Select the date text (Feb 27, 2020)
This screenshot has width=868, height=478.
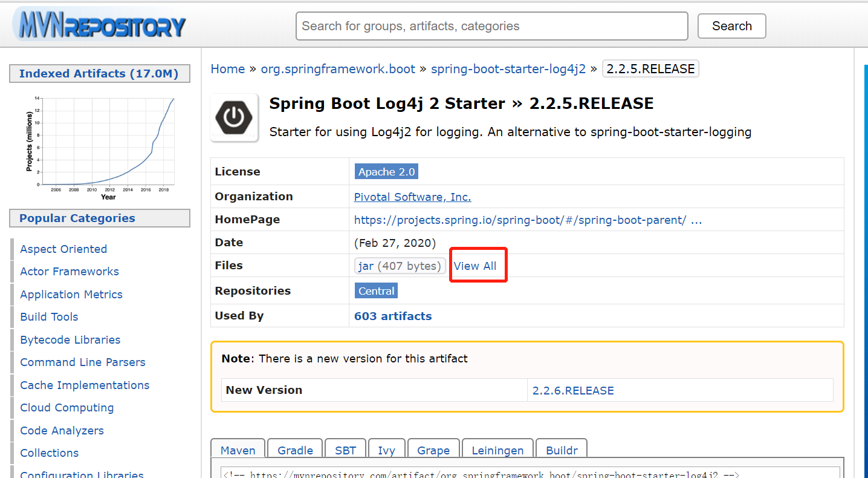[395, 243]
